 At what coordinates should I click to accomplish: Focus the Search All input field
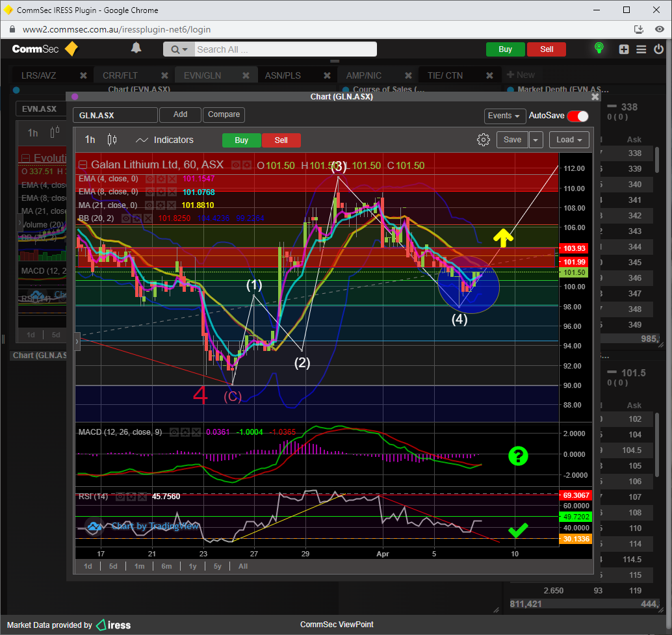[286, 49]
